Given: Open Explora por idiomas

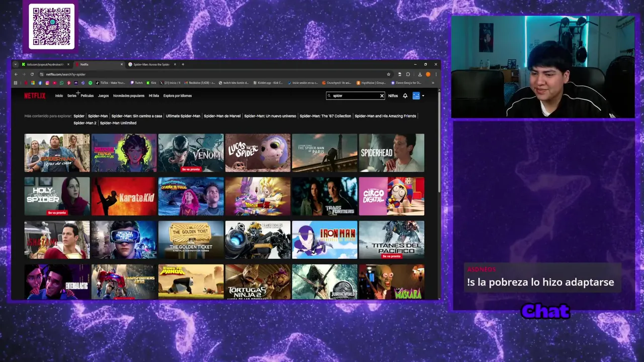Looking at the screenshot, I should pyautogui.click(x=178, y=96).
